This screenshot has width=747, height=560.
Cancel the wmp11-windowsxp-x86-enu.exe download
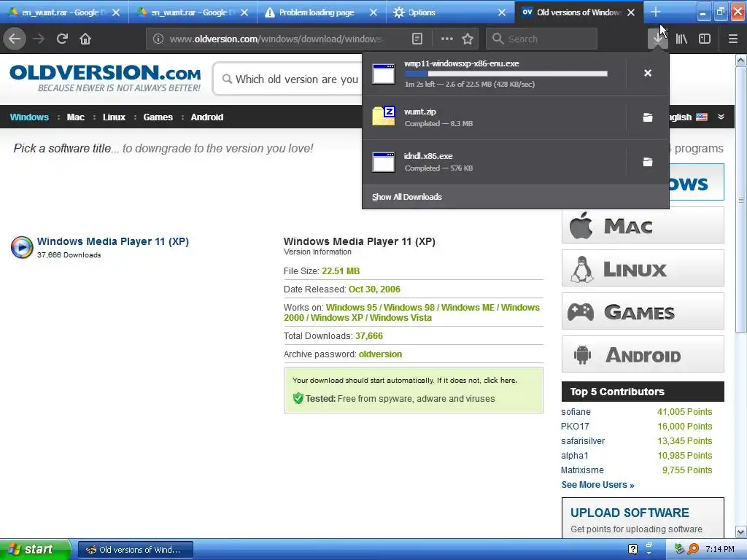648,73
